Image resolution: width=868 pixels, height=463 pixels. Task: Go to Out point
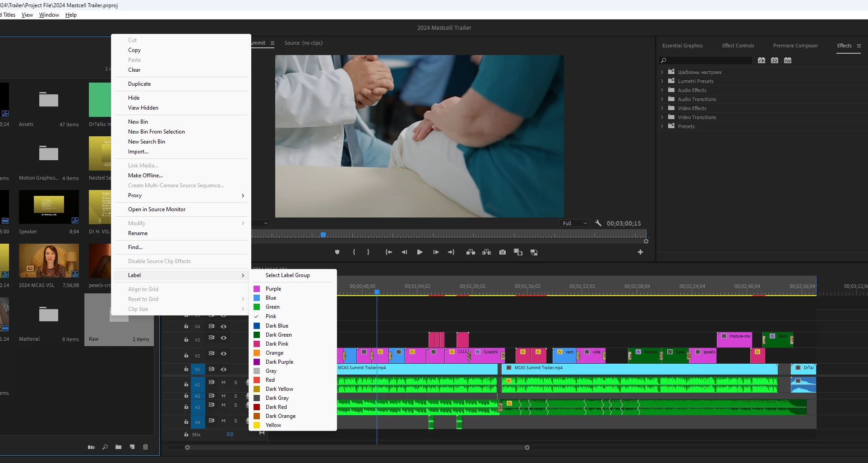click(451, 252)
